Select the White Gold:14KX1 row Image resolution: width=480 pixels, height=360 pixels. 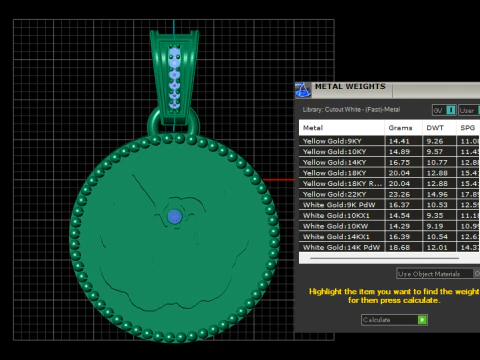389,237
